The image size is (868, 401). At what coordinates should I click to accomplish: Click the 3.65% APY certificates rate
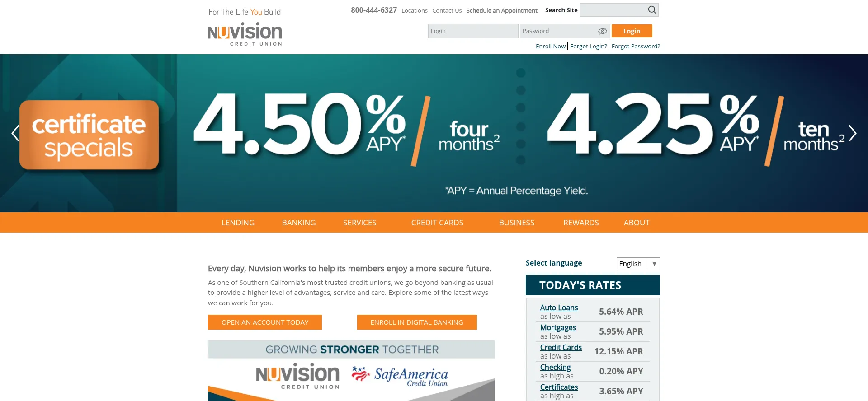click(621, 391)
